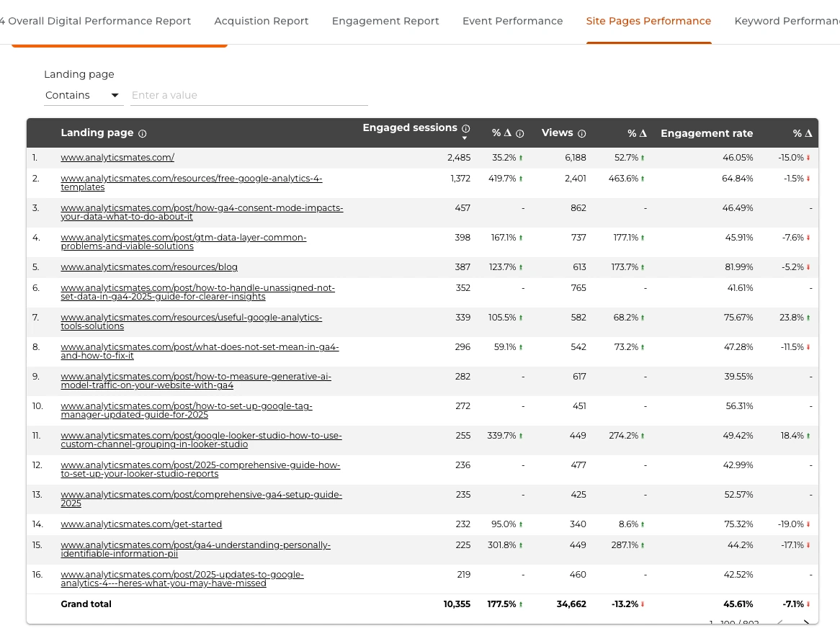This screenshot has height=641, width=840.
Task: Open the Contains filter condition dropdown
Action: coord(84,95)
